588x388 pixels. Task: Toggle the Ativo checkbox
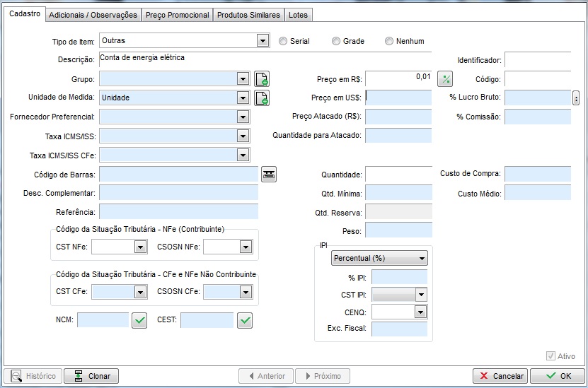pyautogui.click(x=550, y=355)
